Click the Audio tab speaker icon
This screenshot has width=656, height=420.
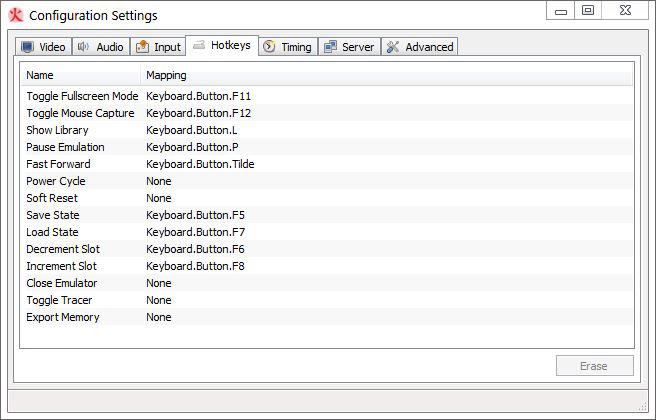pos(83,47)
